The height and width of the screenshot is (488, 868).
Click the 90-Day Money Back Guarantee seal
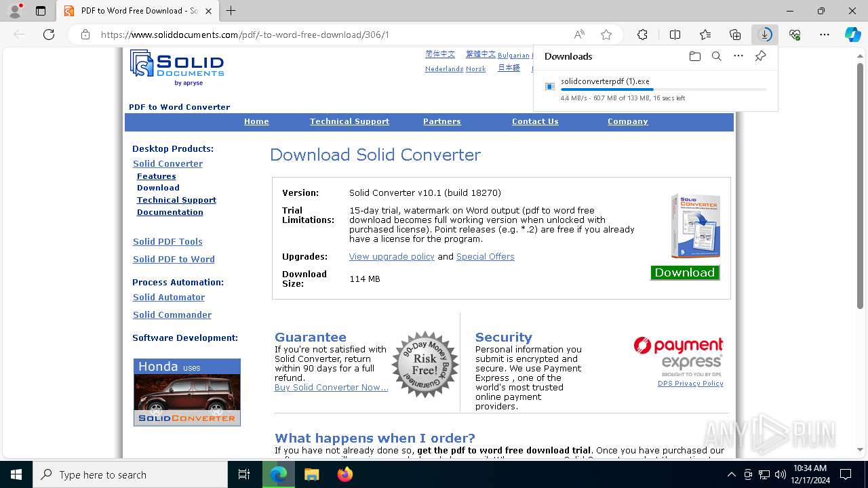click(425, 365)
